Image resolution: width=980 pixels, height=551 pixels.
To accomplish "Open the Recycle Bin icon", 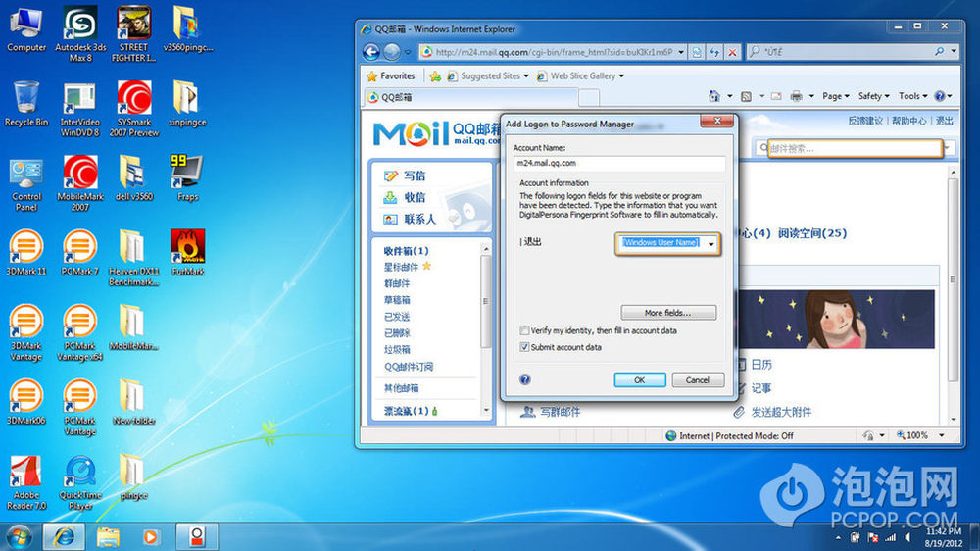I will coord(26,104).
